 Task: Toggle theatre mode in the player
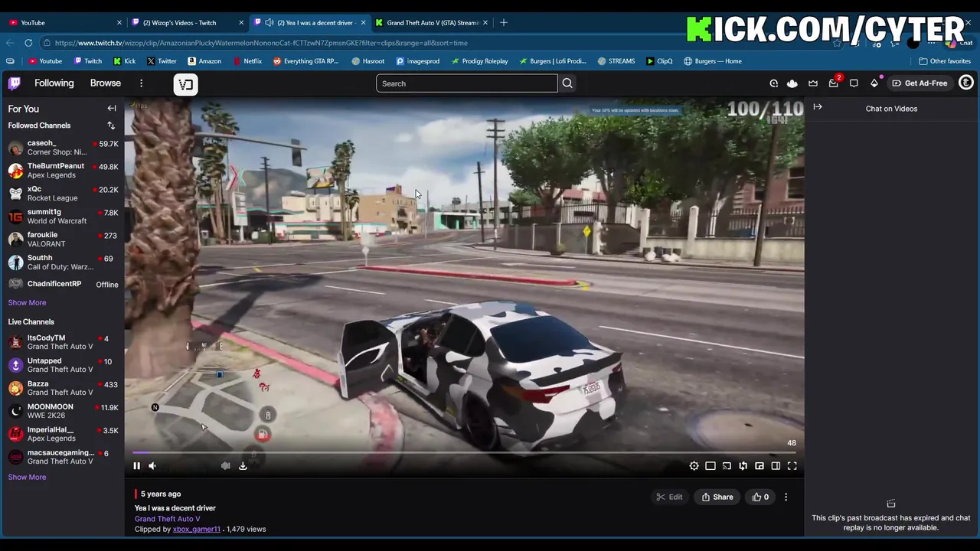(776, 465)
